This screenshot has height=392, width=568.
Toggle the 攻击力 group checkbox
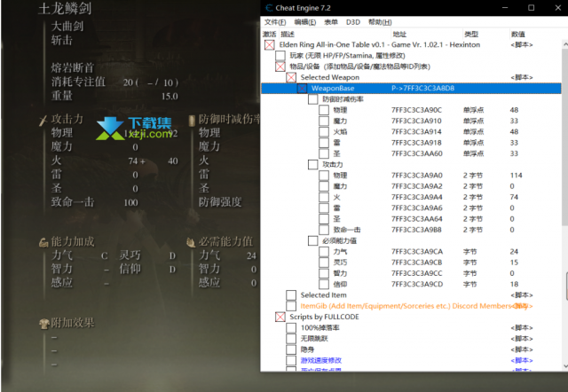coord(313,165)
